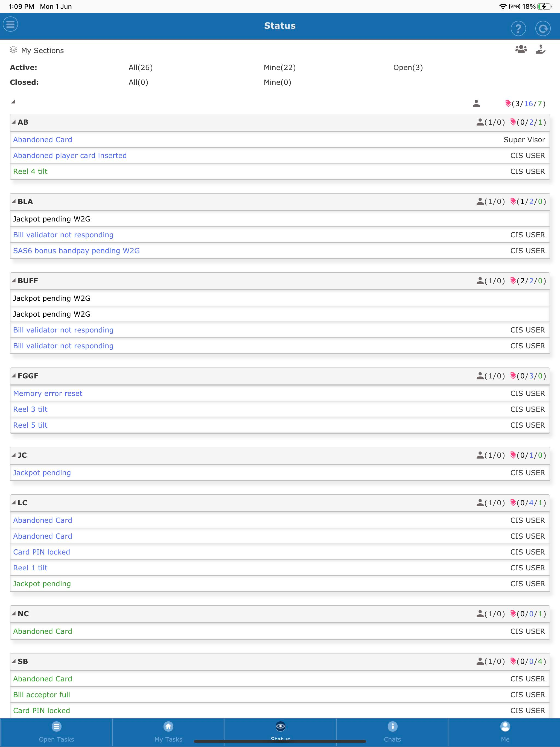Viewport: 560px width, 747px height.
Task: Collapse the NC section
Action: 14,613
